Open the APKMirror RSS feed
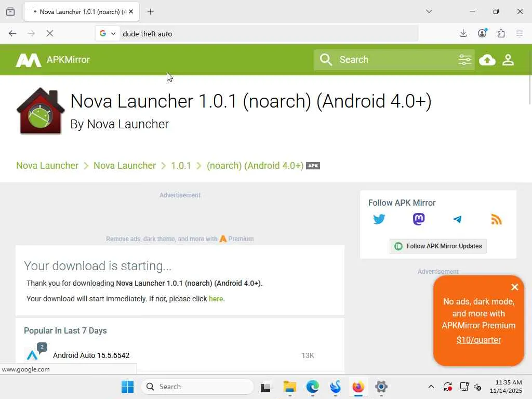 pyautogui.click(x=496, y=219)
